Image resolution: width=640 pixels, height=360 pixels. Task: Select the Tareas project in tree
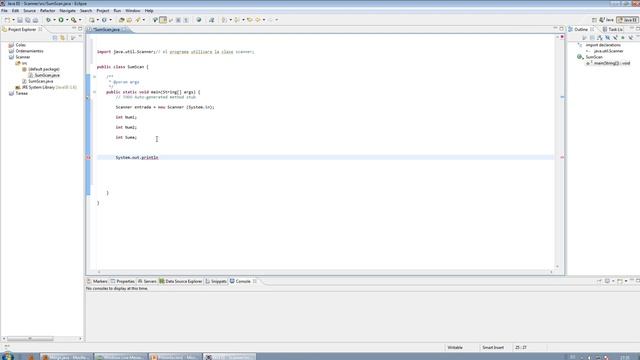(21, 93)
